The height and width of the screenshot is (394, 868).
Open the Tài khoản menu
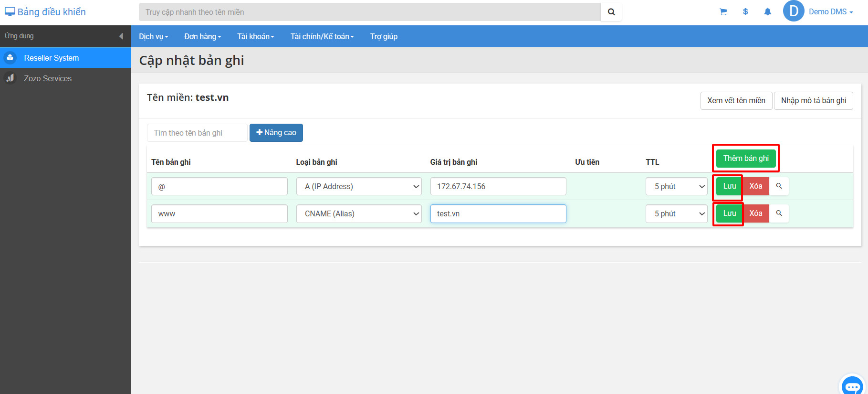pyautogui.click(x=256, y=36)
